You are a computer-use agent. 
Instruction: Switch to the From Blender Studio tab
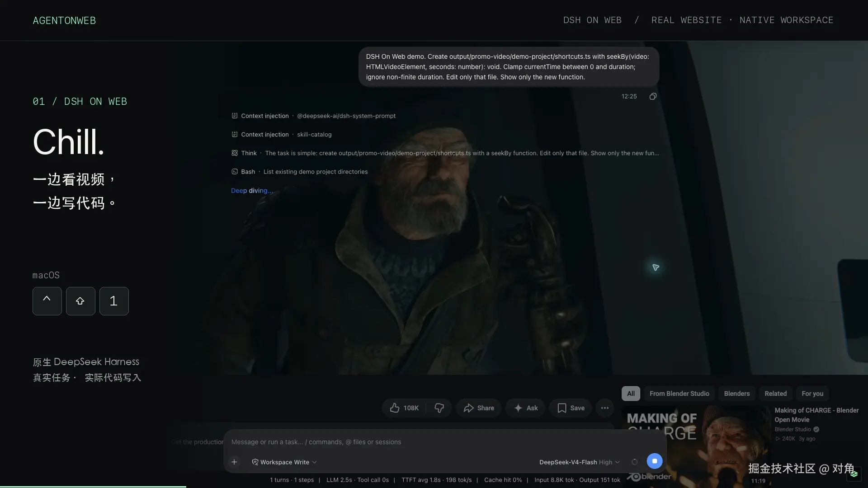pyautogui.click(x=679, y=394)
